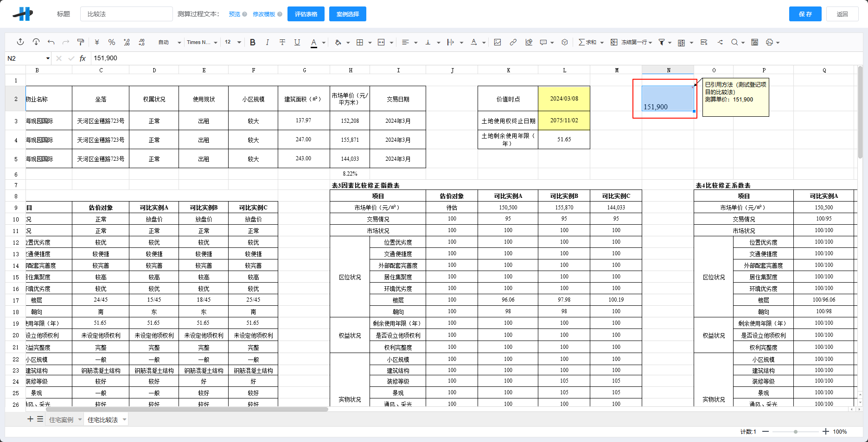Insert an image using the toolbar icon
868x442 pixels.
click(497, 42)
